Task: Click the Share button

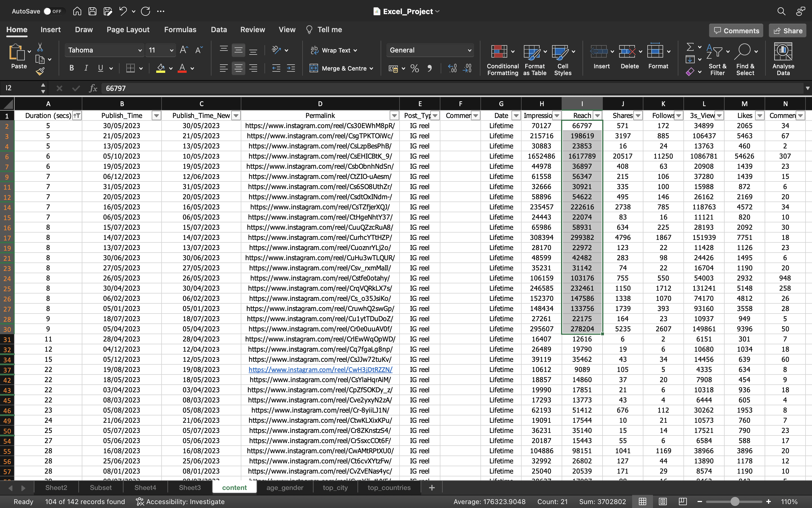Action: pos(787,30)
